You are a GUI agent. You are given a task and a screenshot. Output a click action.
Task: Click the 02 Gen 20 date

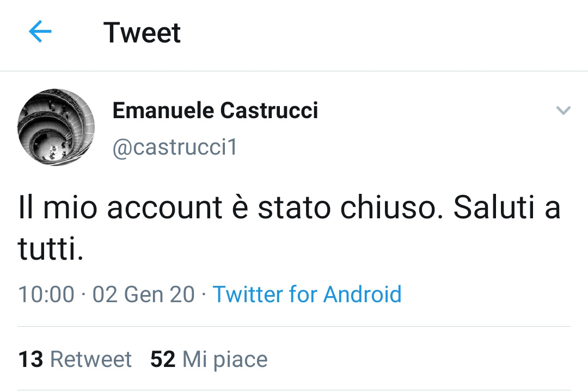pos(144,294)
